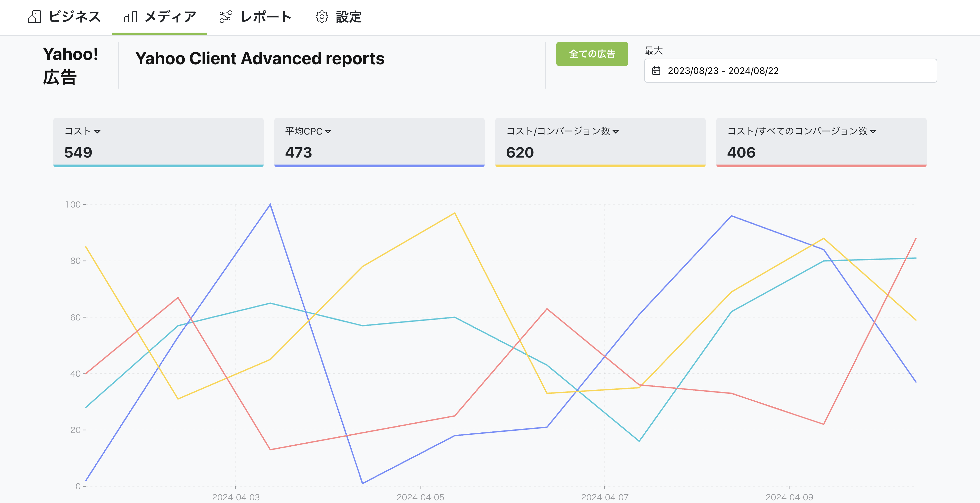Image resolution: width=980 pixels, height=503 pixels.
Task: Select the コスト metric card showing 549
Action: (159, 143)
